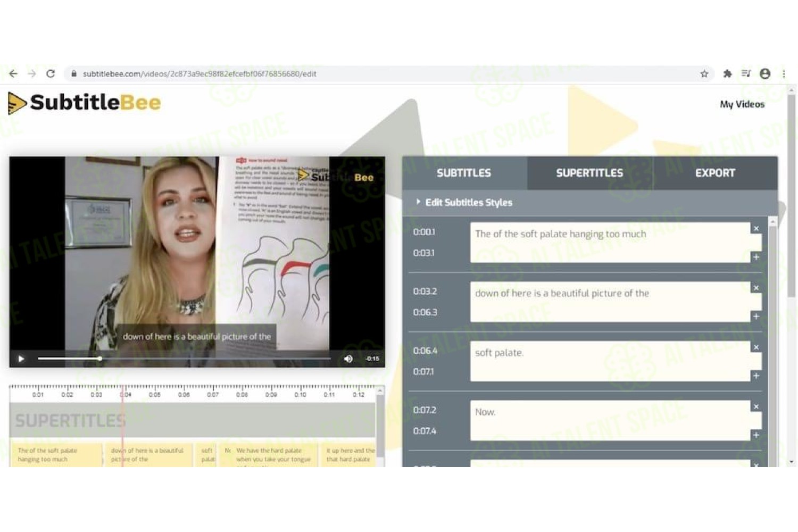Image resolution: width=798 pixels, height=532 pixels.
Task: Select the 'soft palat' timeline clip
Action: pyautogui.click(x=207, y=455)
